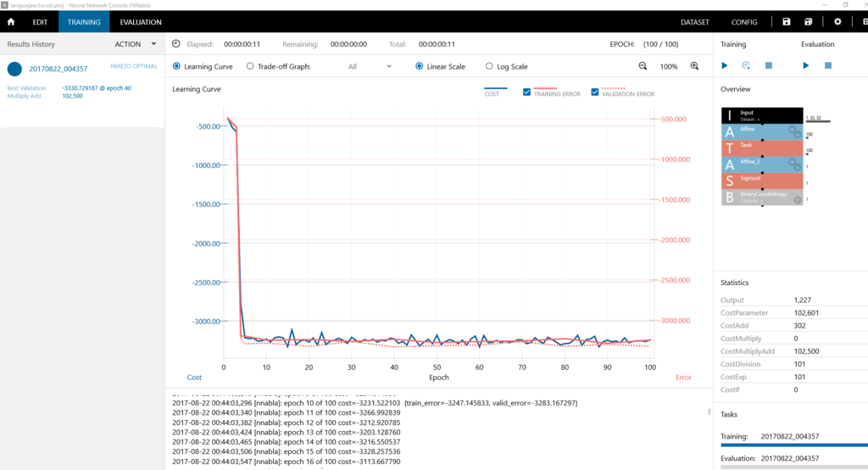Click the Best Validation value text
This screenshot has height=470, width=868.
pos(97,88)
